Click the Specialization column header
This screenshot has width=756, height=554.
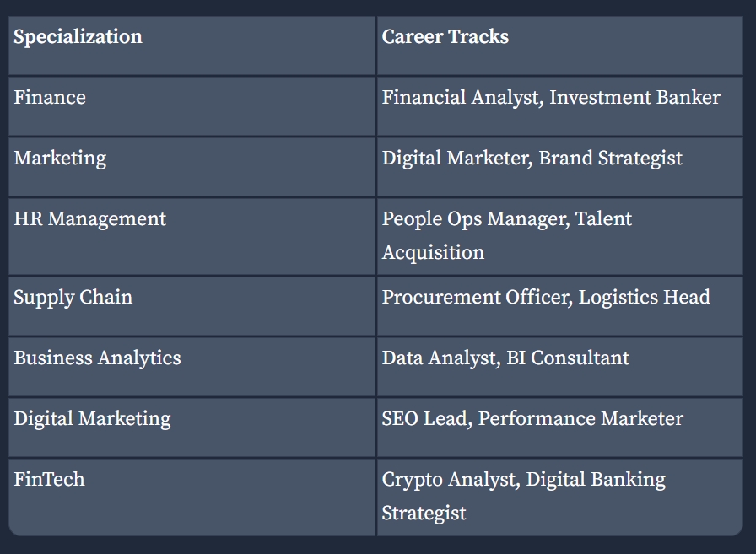pyautogui.click(x=192, y=46)
